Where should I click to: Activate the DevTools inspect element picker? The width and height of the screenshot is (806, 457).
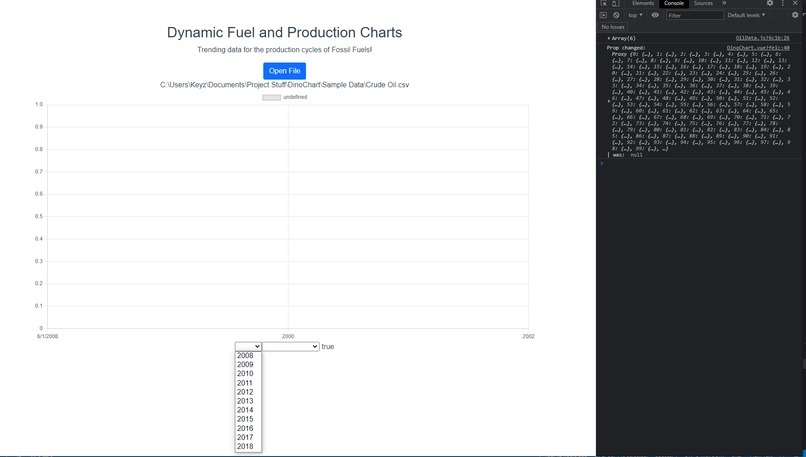tap(603, 3)
